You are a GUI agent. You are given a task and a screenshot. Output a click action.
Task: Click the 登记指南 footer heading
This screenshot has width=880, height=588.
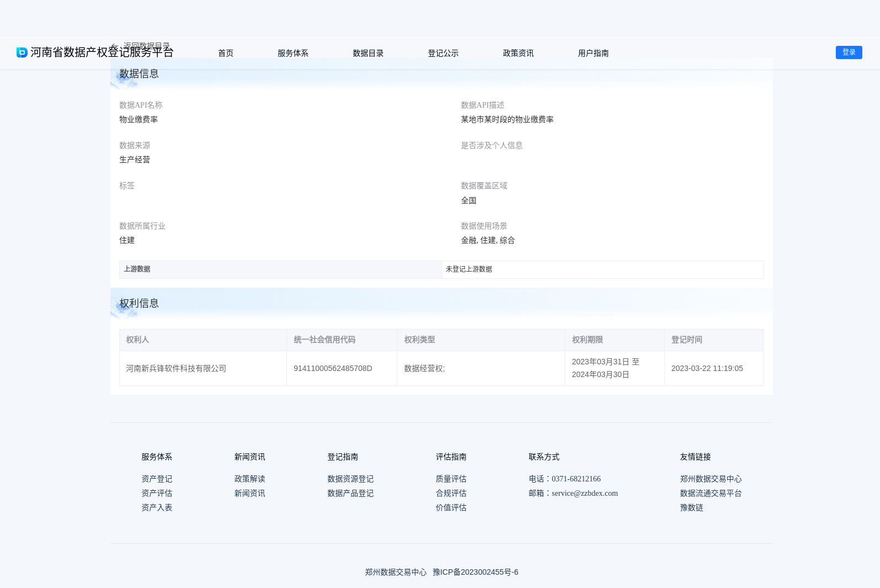343,457
